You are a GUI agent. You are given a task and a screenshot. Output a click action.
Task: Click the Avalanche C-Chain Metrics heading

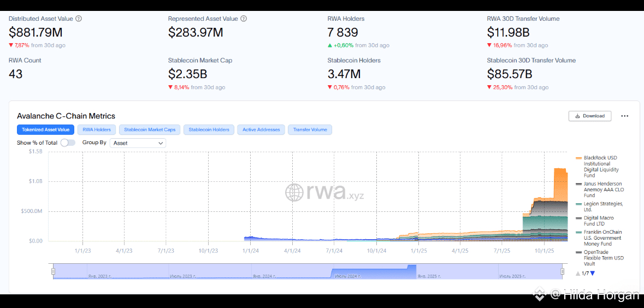click(66, 116)
